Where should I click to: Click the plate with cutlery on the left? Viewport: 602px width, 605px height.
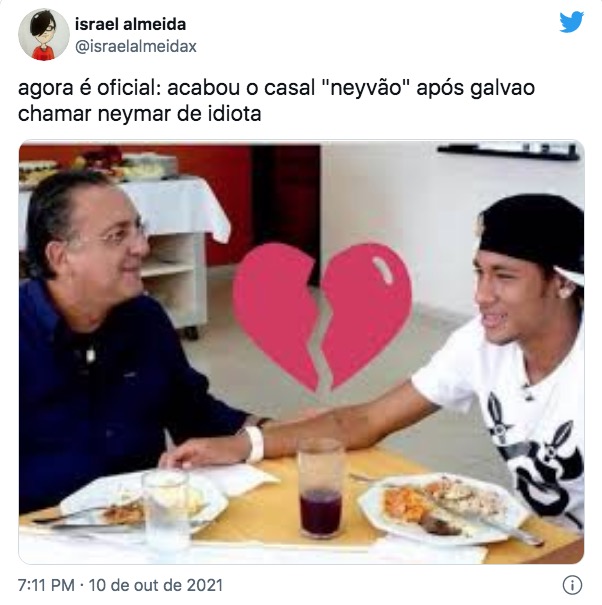click(x=144, y=502)
